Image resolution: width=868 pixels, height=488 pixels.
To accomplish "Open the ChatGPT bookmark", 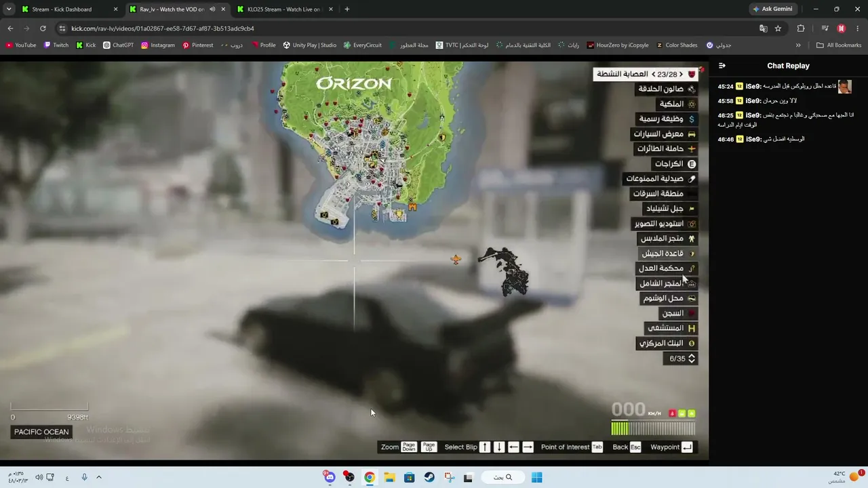I will 119,45.
